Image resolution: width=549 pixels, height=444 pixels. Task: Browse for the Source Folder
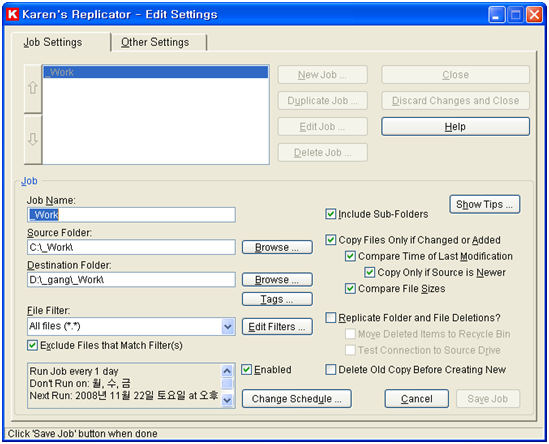point(277,247)
